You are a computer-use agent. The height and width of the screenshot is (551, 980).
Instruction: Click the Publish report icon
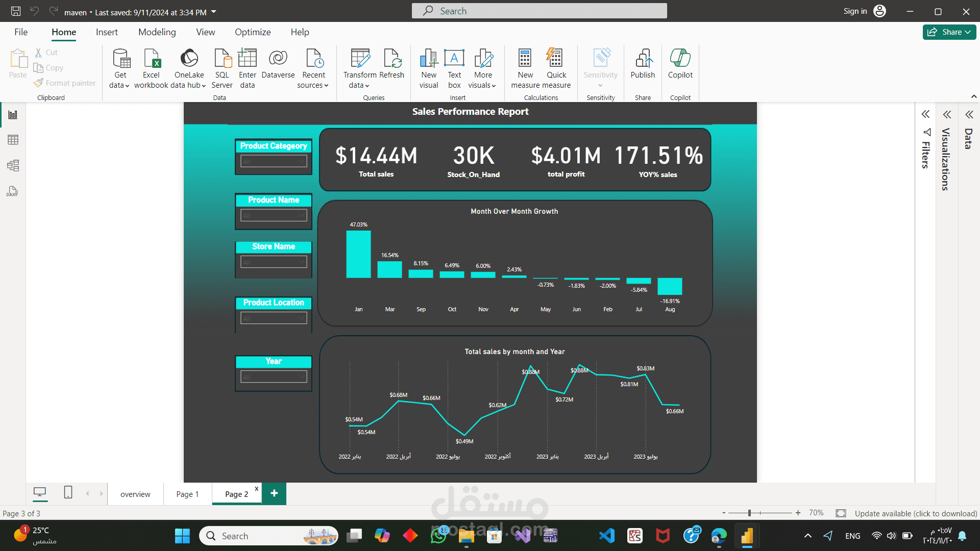[x=643, y=59]
